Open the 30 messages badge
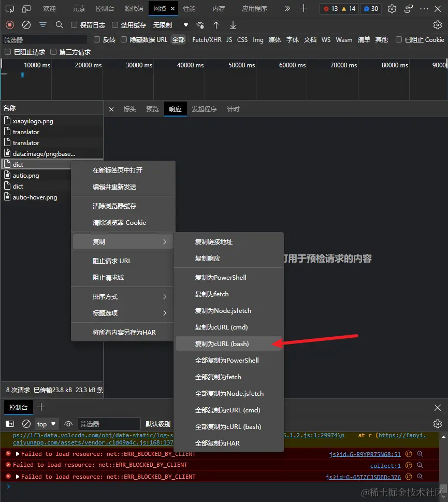448x502 pixels. pyautogui.click(x=371, y=9)
